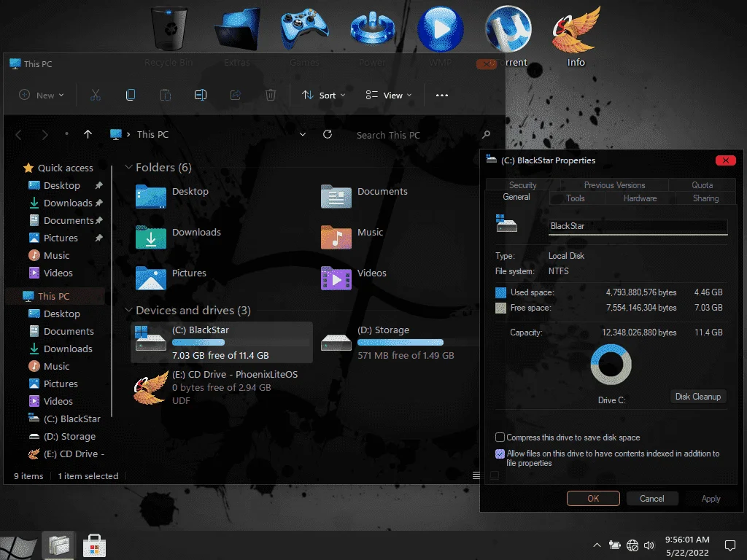The width and height of the screenshot is (747, 560).
Task: Open the View dropdown menu
Action: point(389,96)
